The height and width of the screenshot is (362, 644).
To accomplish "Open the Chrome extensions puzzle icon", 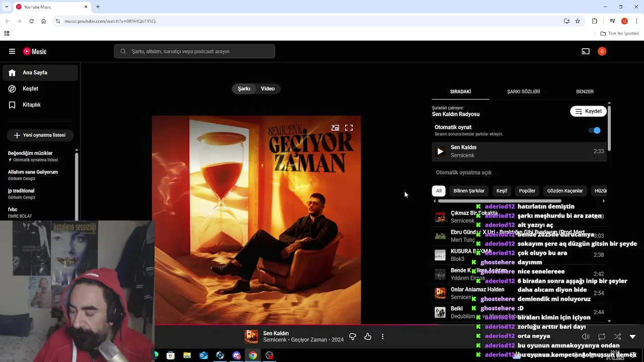I will [x=595, y=21].
